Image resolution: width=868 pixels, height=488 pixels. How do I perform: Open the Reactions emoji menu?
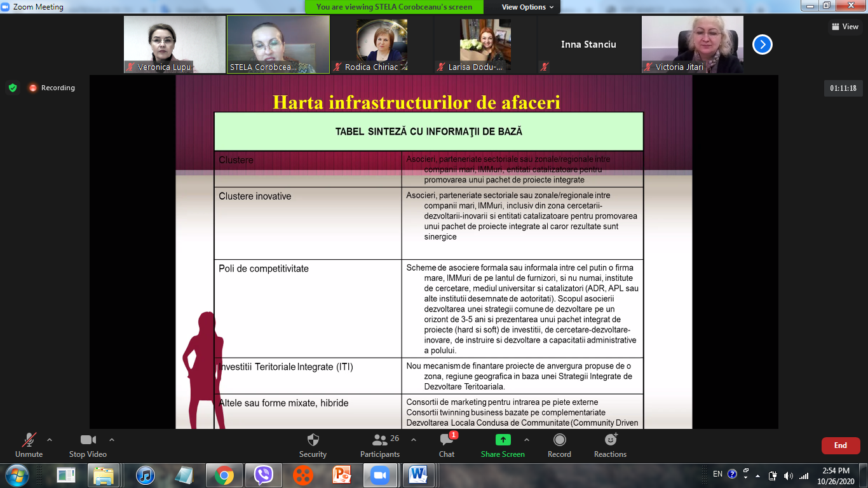(x=610, y=440)
